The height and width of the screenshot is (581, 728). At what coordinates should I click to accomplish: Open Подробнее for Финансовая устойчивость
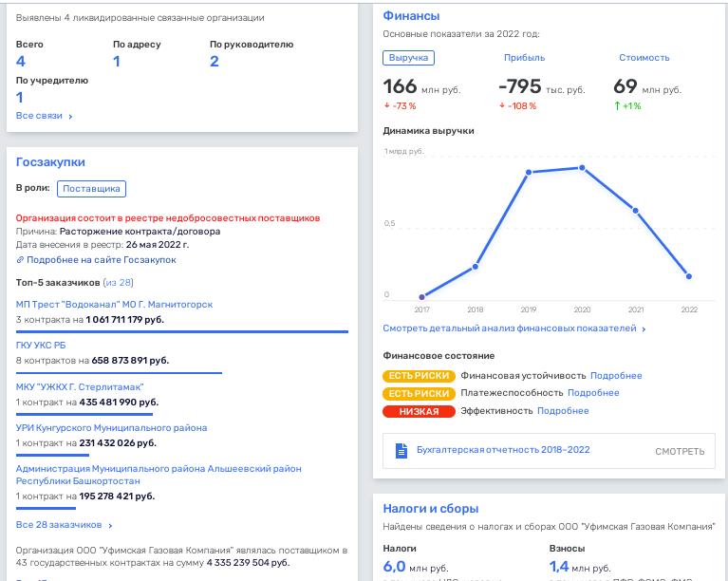coord(616,376)
